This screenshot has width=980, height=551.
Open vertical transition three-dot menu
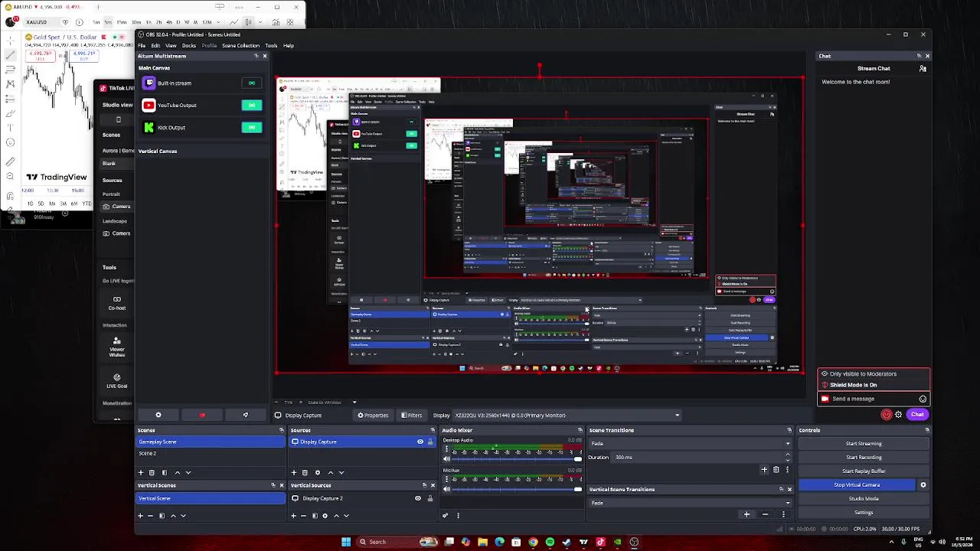[x=783, y=514]
